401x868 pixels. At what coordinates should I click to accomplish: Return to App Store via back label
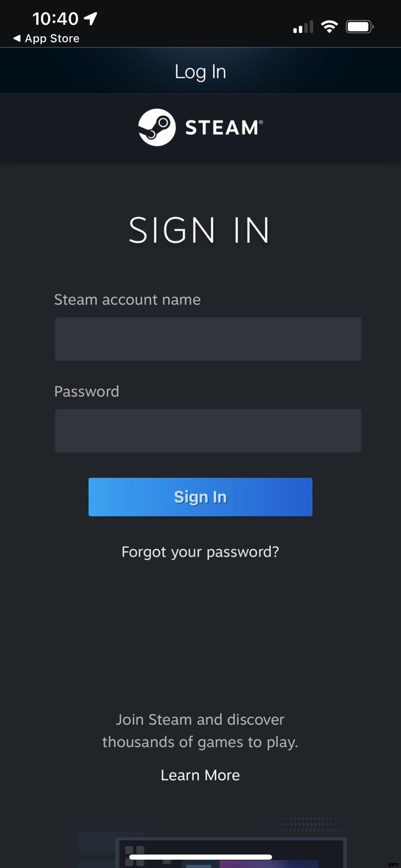click(x=52, y=39)
